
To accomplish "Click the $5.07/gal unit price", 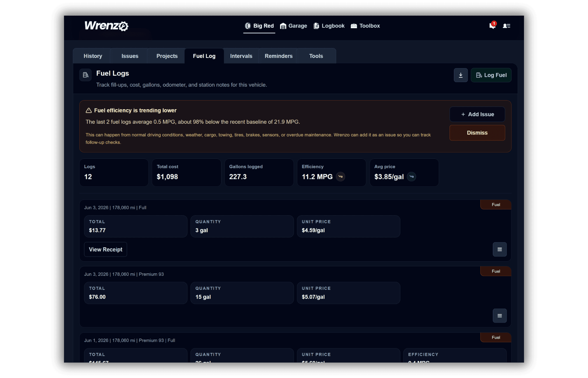I will [313, 297].
